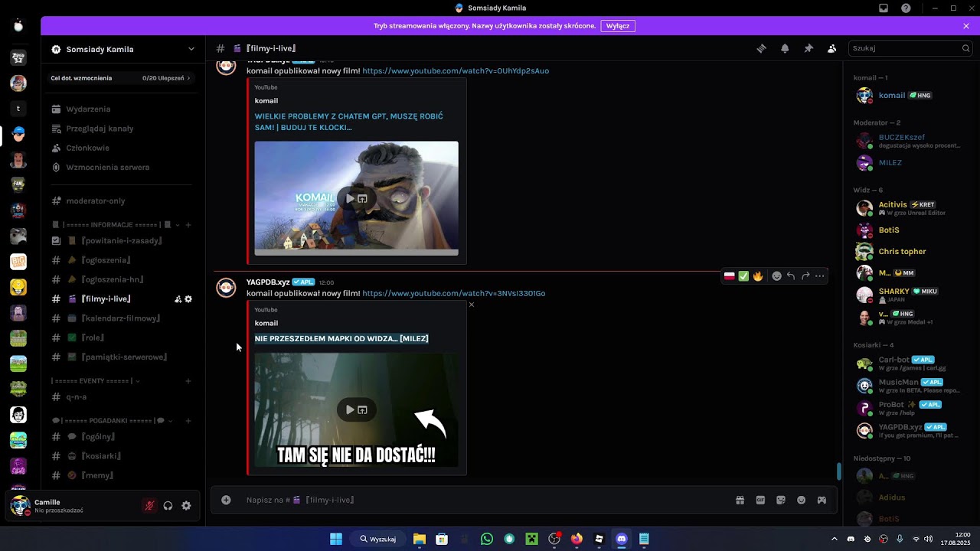Click the Windows Start button

click(336, 539)
